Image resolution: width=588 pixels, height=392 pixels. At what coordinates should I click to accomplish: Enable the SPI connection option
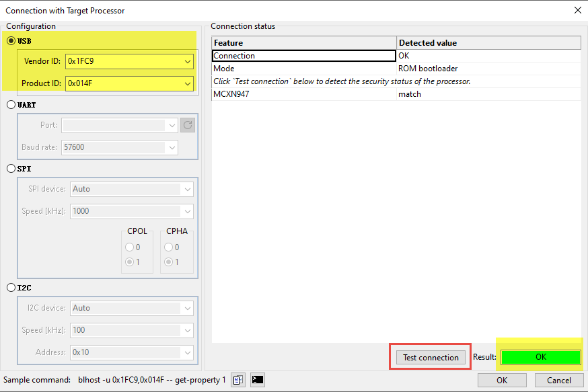coord(11,168)
